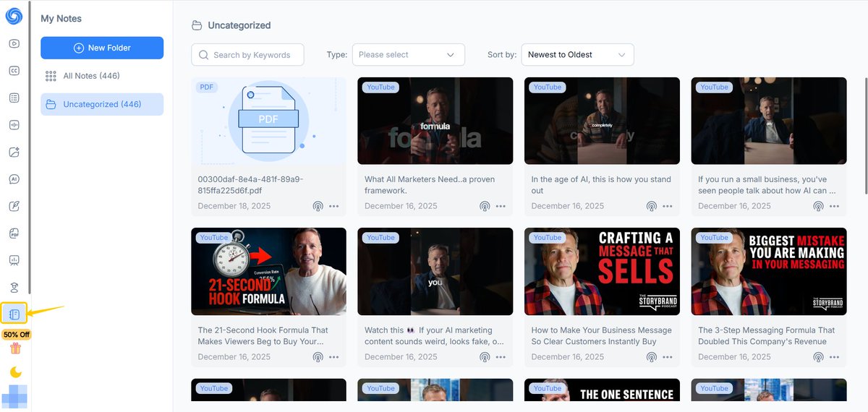
Task: Click podcast icon on 'Watch this' card
Action: click(485, 357)
